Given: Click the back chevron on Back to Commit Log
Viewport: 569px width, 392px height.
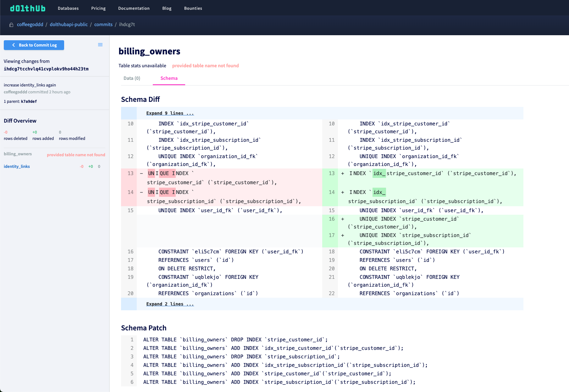Looking at the screenshot, I should click(x=13, y=45).
